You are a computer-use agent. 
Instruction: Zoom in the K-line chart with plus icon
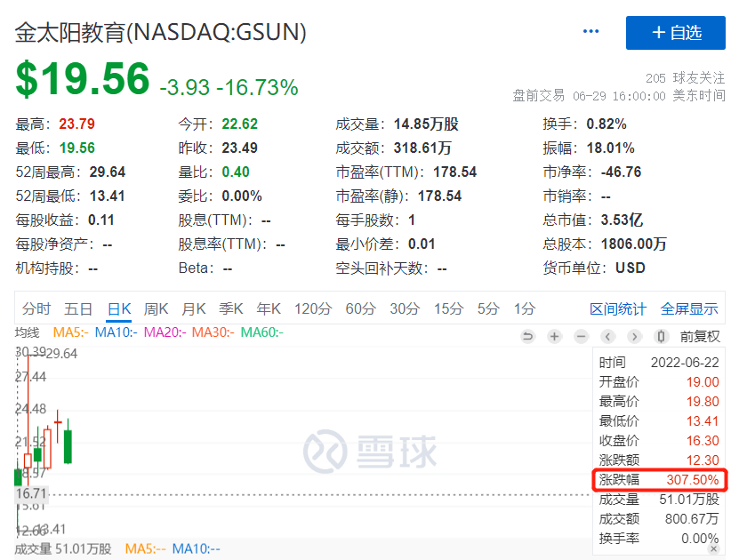554,336
